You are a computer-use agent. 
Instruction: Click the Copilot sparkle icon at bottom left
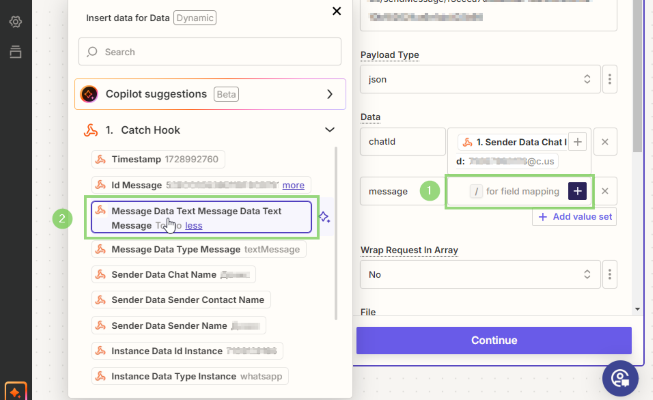click(15, 389)
